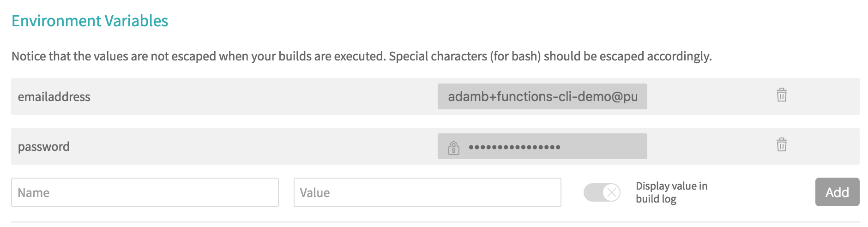Screen dimensions: 868x227
Task: Click the "values are not escaped" notice sentence
Action: click(x=199, y=56)
